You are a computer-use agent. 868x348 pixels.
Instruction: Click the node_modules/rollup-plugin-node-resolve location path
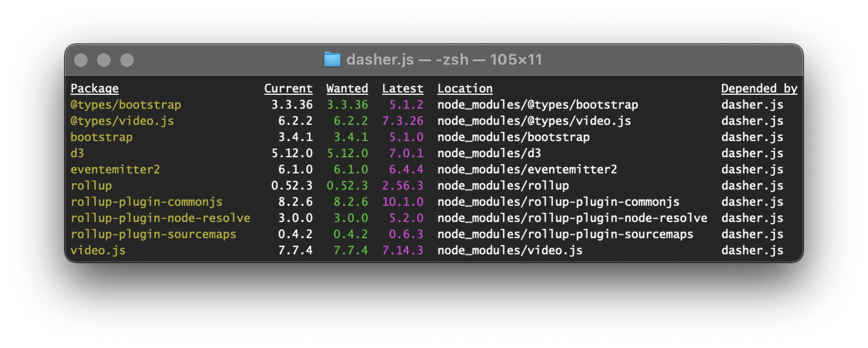click(572, 218)
